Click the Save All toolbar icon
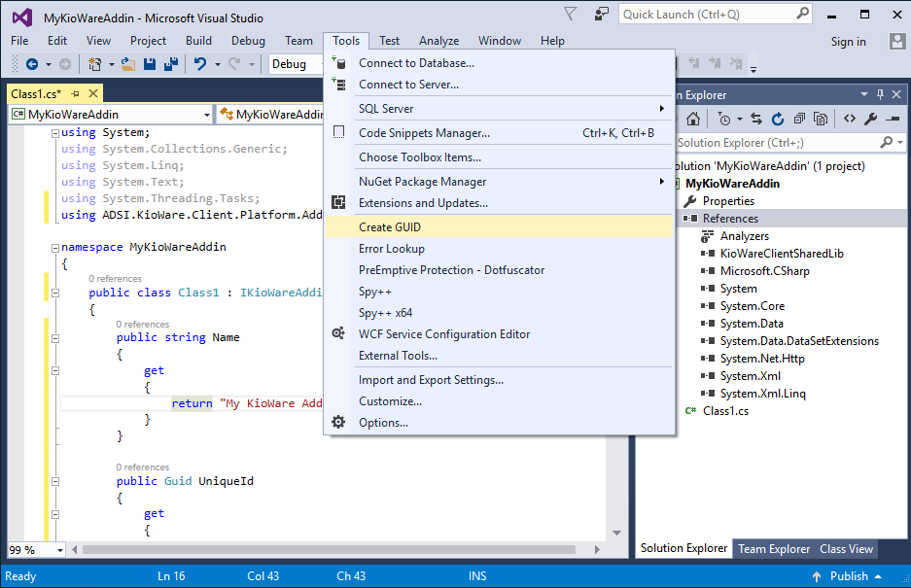The image size is (911, 588). coord(171,64)
